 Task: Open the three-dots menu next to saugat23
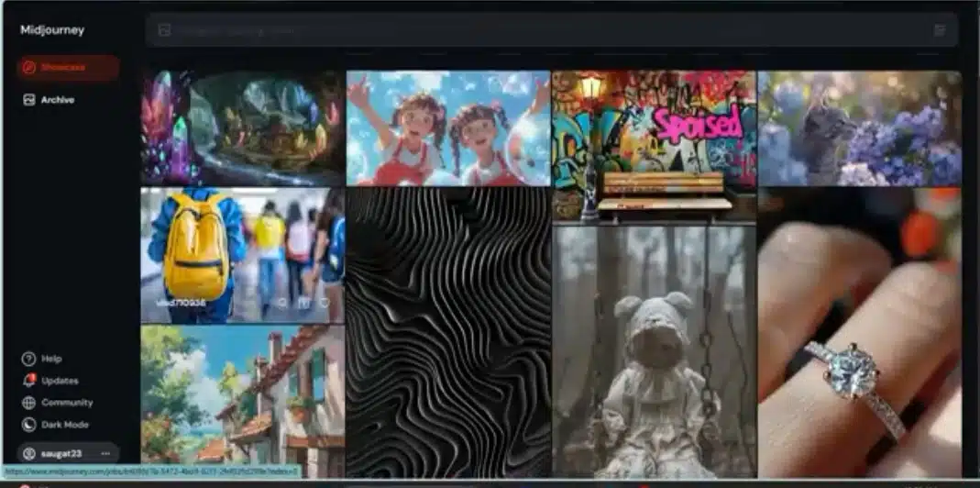[x=105, y=453]
